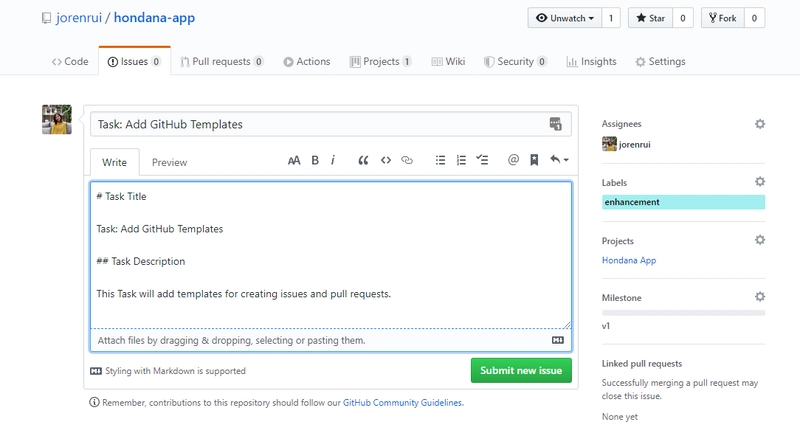Image resolution: width=800 pixels, height=433 pixels.
Task: Mention a user with the @ icon
Action: click(513, 160)
